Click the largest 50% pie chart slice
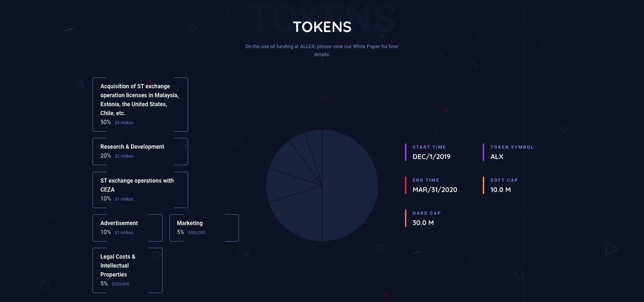644x302 pixels. (350, 185)
